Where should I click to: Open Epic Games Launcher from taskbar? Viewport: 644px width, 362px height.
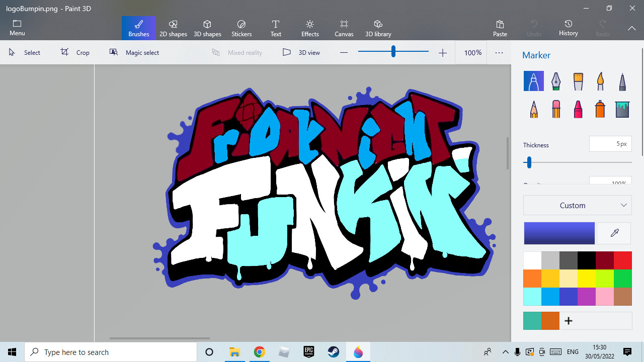[308, 352]
